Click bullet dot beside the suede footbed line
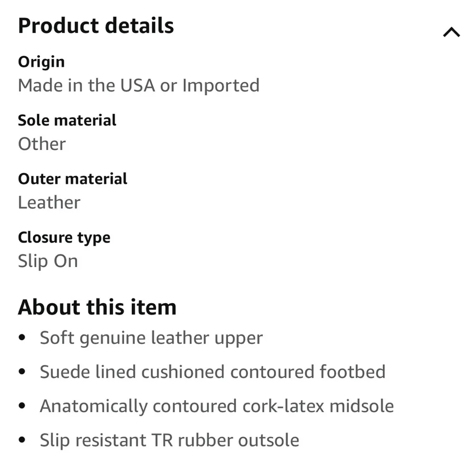Screen dimensions: 476x476 coord(22,372)
